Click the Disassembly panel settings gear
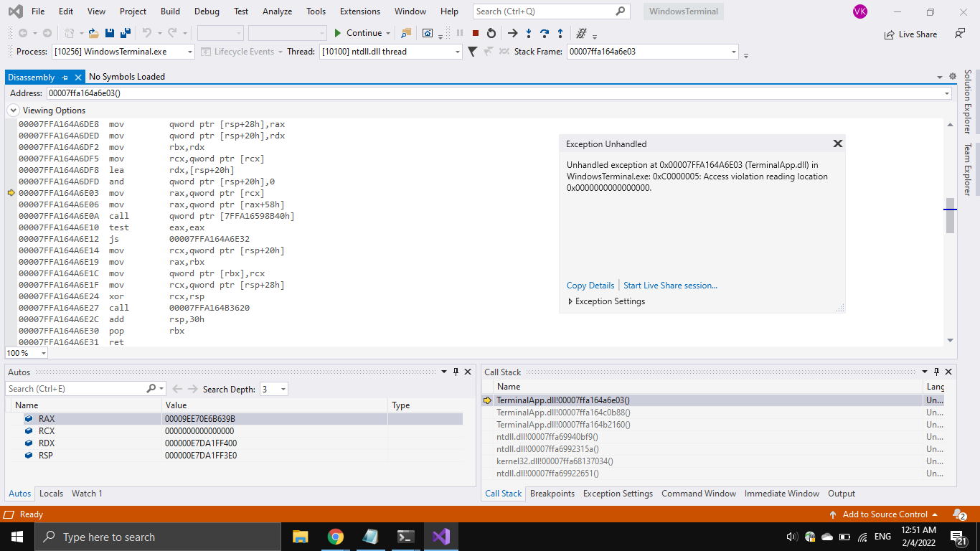This screenshot has width=980, height=551. coord(953,76)
